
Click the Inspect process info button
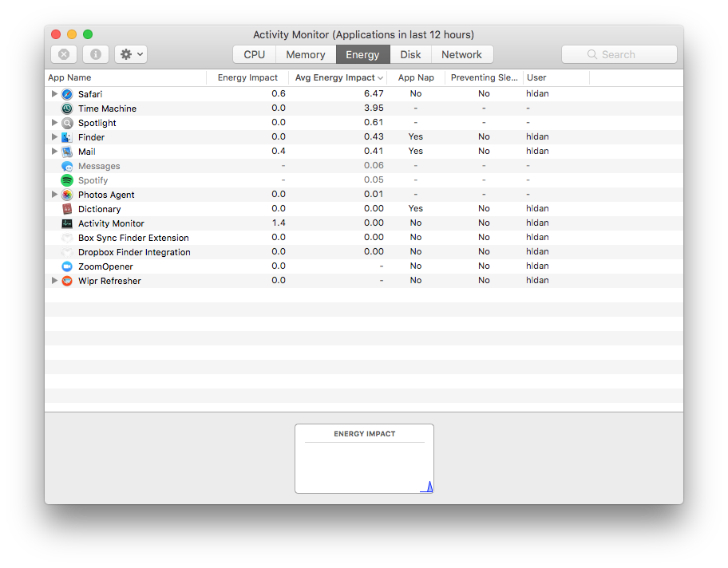tap(96, 54)
